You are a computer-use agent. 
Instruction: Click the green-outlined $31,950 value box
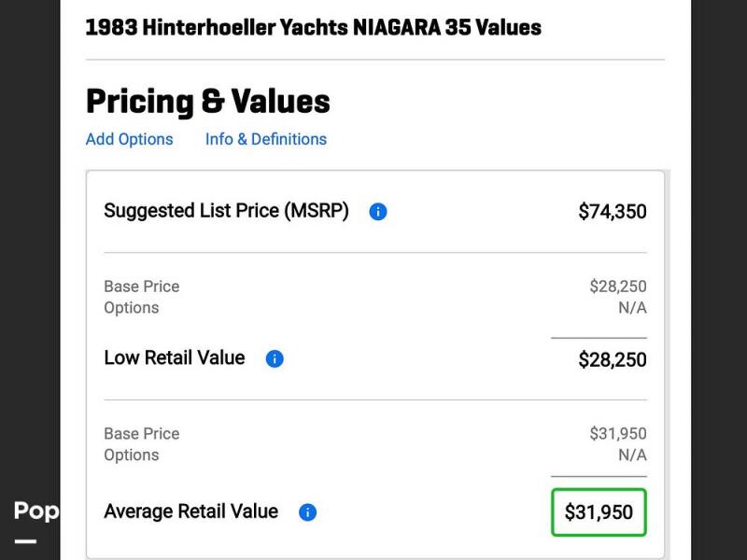click(x=599, y=512)
